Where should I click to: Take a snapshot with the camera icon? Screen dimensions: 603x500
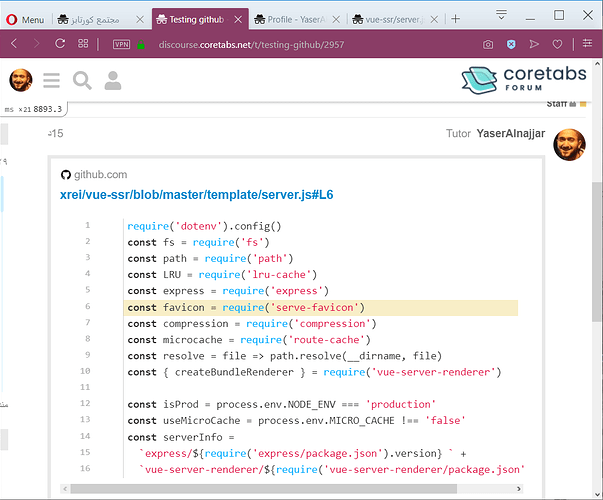click(488, 45)
